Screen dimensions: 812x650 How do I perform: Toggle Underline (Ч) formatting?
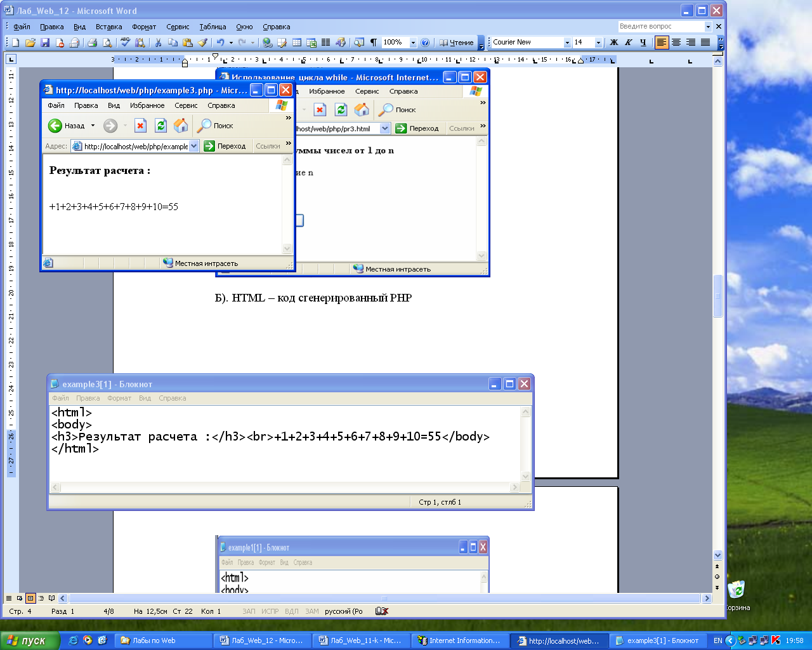click(643, 43)
